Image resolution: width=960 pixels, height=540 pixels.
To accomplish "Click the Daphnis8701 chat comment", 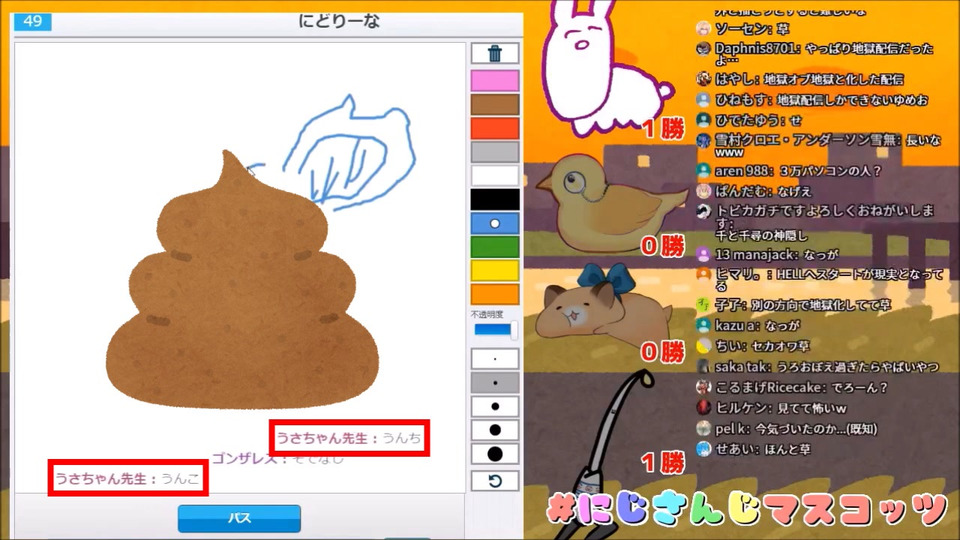I will pos(816,54).
